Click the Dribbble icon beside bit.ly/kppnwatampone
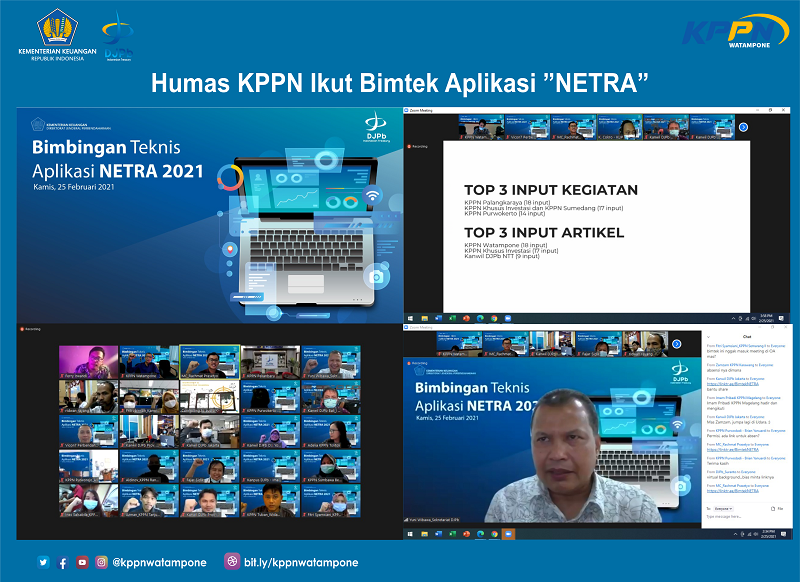The width and height of the screenshot is (800, 582). 232,561
